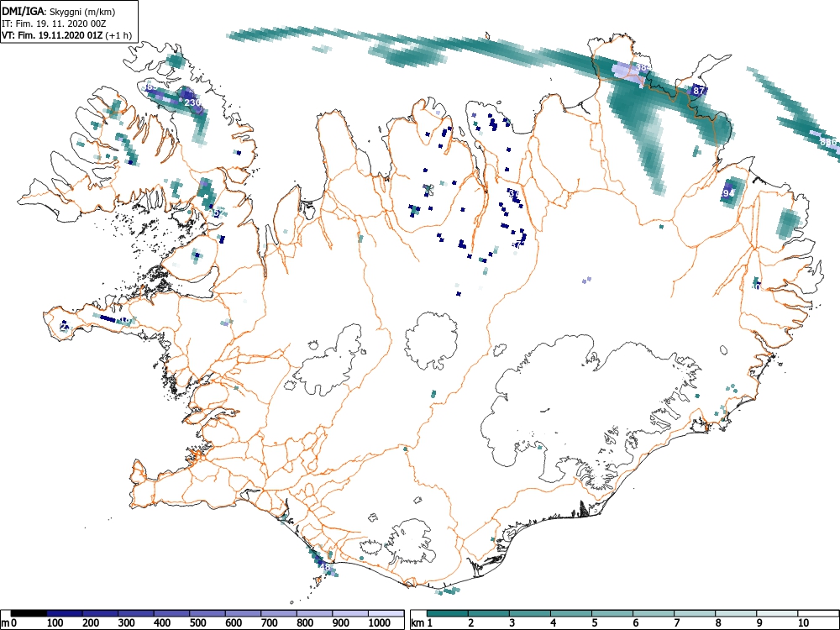Screen dimensions: 840x630
Task: Click the white swatch above 10 km
Action: tap(818, 613)
